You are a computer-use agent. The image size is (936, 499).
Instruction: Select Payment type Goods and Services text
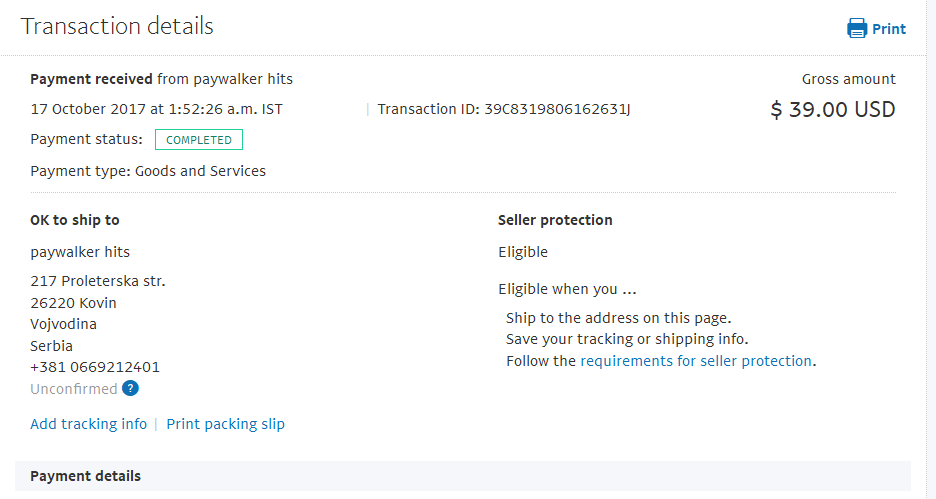pos(148,171)
